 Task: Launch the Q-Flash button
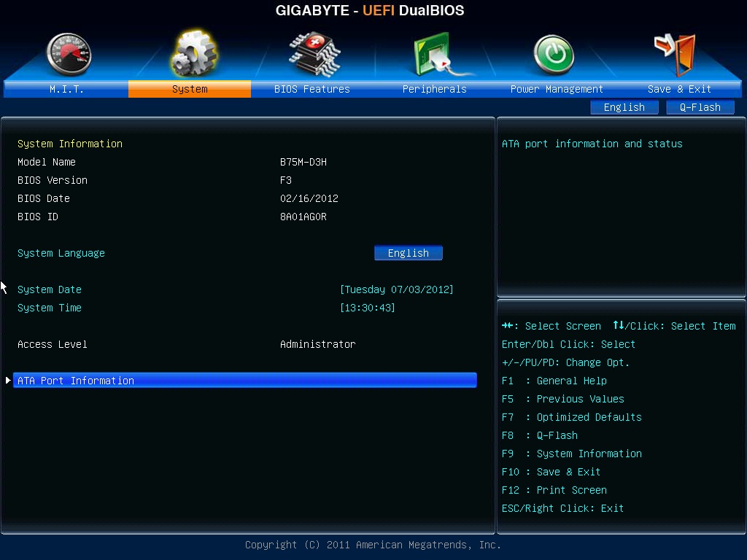700,107
